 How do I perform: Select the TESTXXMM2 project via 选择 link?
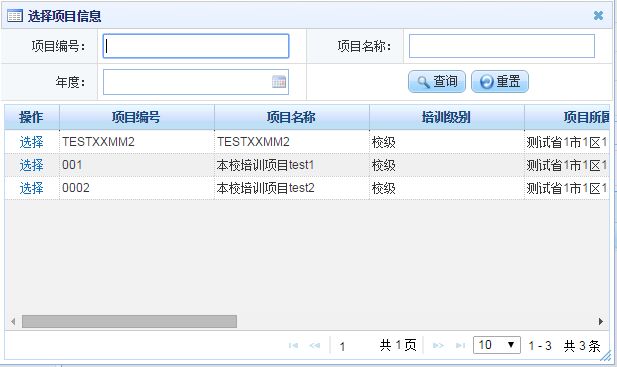31,142
